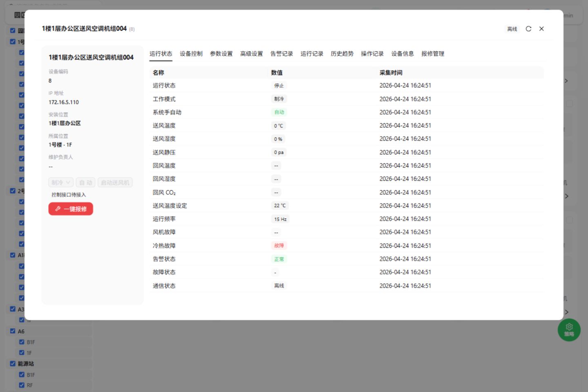
Task: Click the 0 pa value for 送风静压
Action: 279,152
